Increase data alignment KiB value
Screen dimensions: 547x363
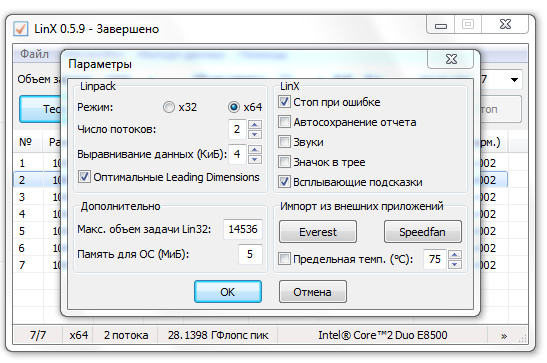click(x=255, y=150)
